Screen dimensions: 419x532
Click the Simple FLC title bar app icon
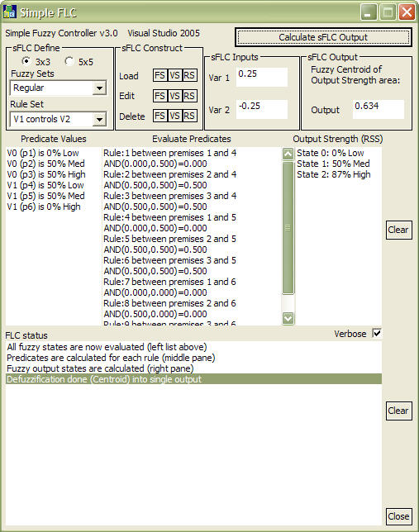pos(10,12)
